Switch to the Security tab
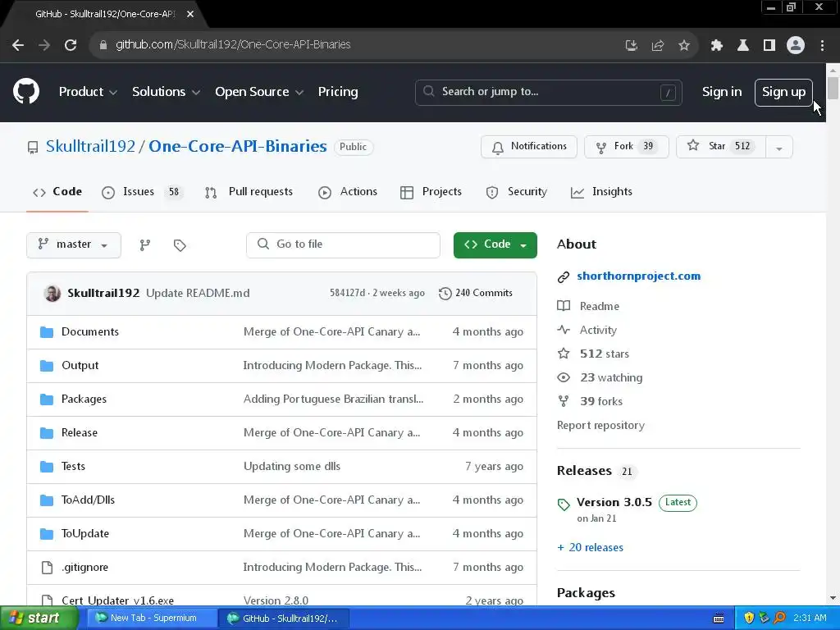This screenshot has width=840, height=630. pos(517,192)
